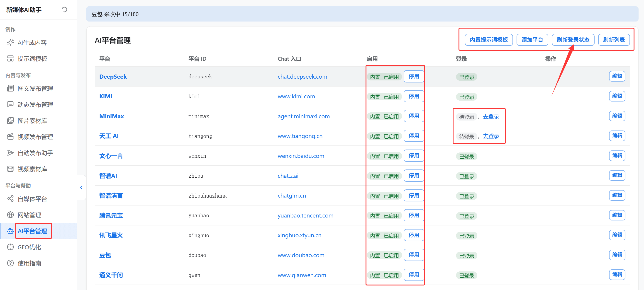Screen dimensions: 644x290
Task: Click the 提示词模板 template icon
Action: [x=10, y=59]
